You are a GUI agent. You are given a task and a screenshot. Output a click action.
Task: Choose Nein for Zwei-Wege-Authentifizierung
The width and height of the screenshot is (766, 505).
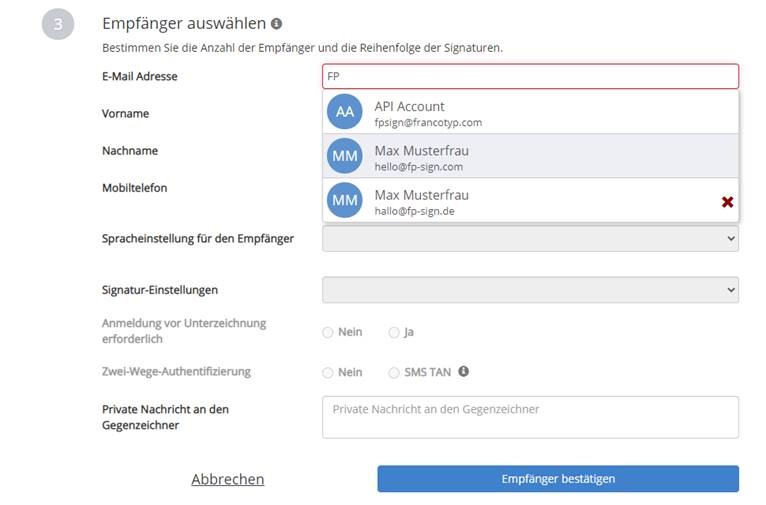pyautogui.click(x=327, y=373)
